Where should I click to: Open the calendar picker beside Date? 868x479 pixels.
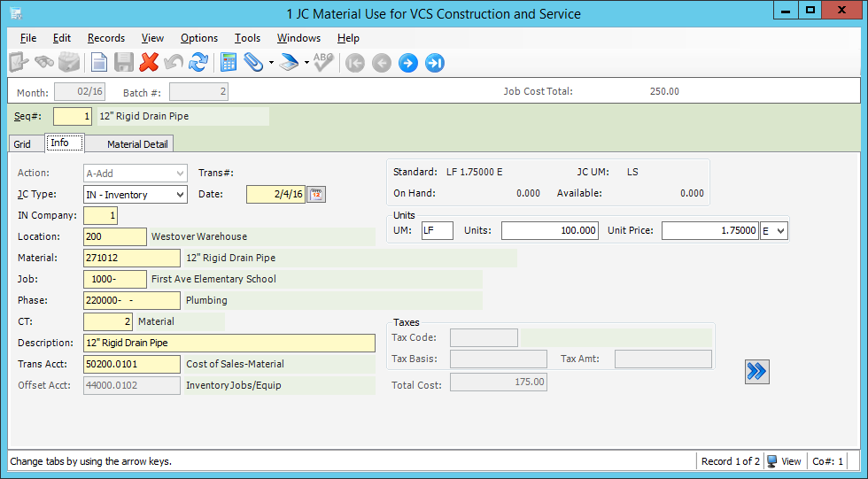tap(316, 194)
